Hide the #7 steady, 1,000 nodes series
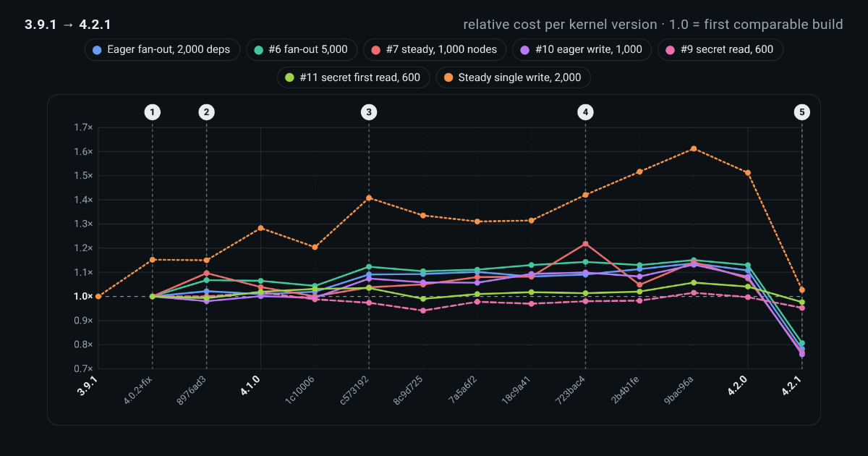 click(x=435, y=50)
